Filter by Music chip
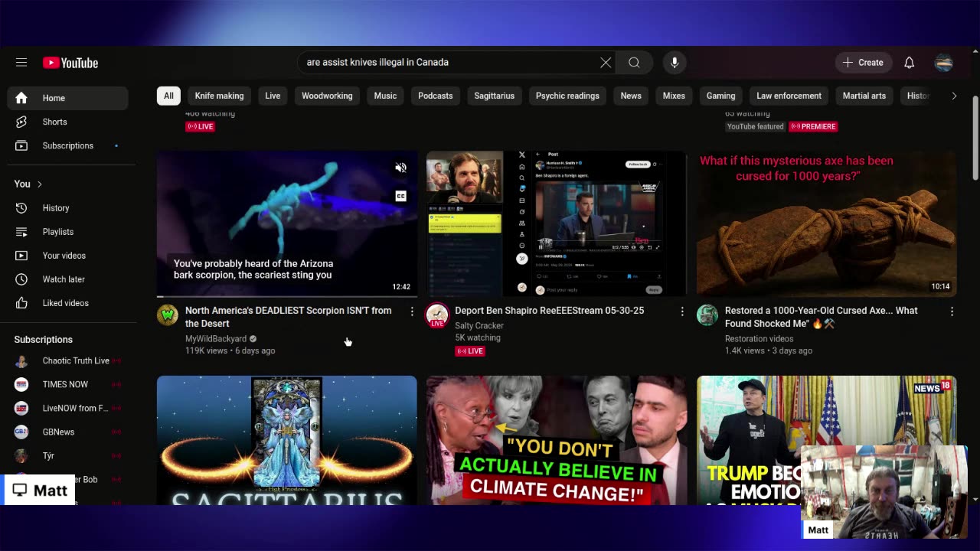This screenshot has height=551, width=980. point(385,96)
